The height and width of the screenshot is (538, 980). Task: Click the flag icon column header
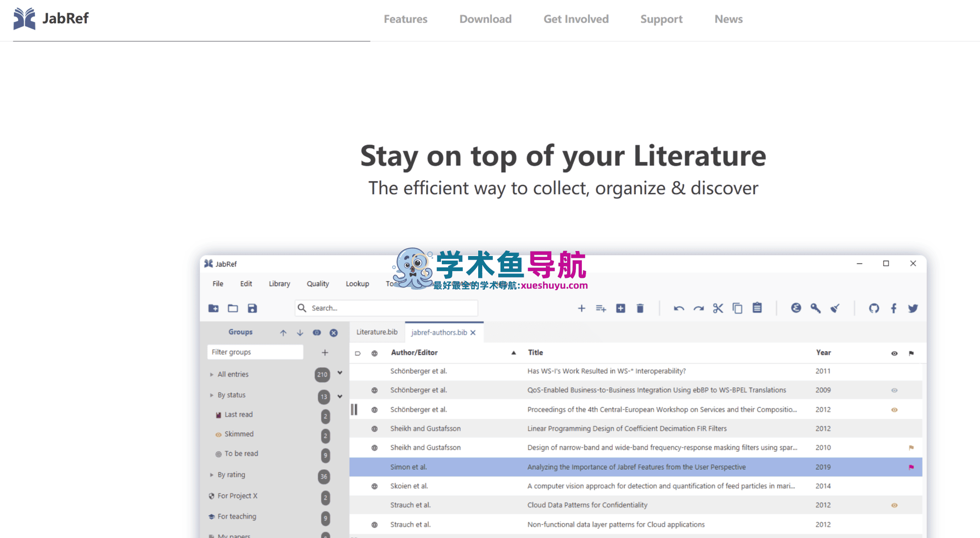coord(911,353)
